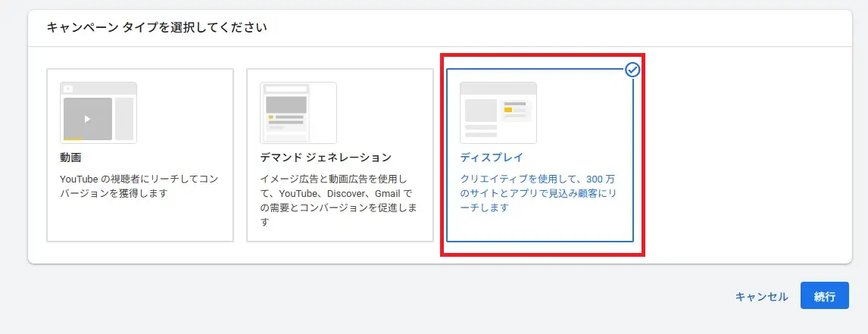
Task: Click yellow ad badge in デマンド ジェネレーション illustration
Action: pos(270,117)
